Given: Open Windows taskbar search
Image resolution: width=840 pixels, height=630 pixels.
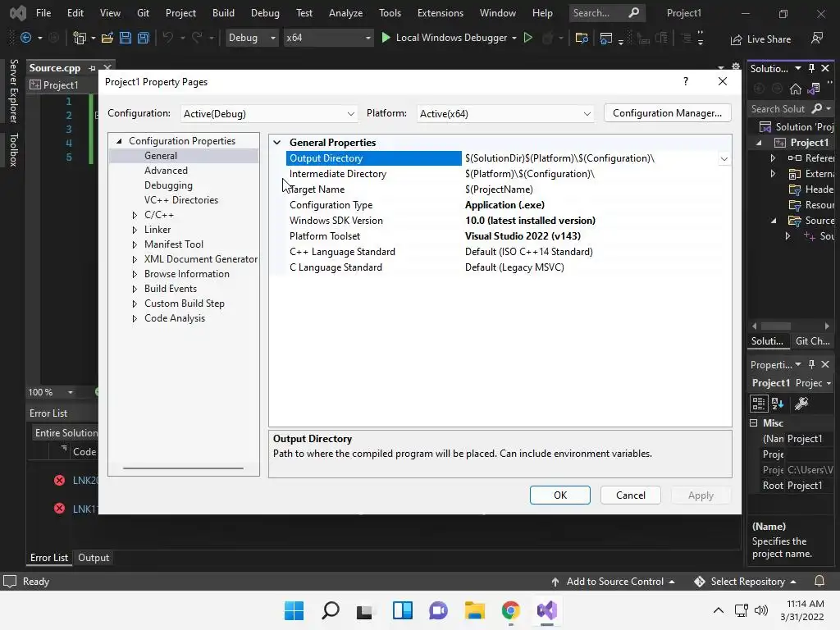Looking at the screenshot, I should click(x=330, y=610).
